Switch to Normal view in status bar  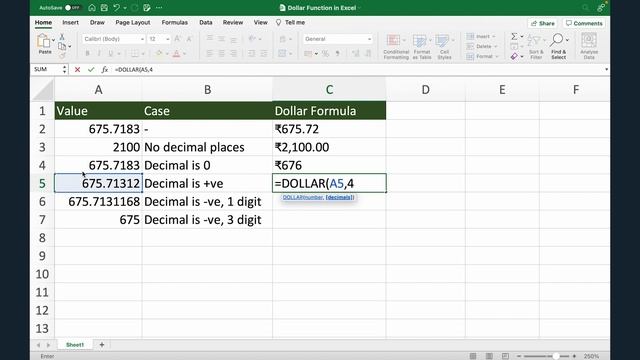[473, 356]
